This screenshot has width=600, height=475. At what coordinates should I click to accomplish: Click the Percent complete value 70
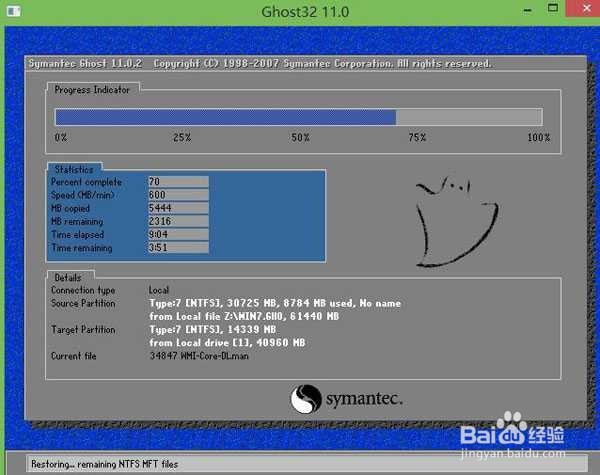coord(178,181)
